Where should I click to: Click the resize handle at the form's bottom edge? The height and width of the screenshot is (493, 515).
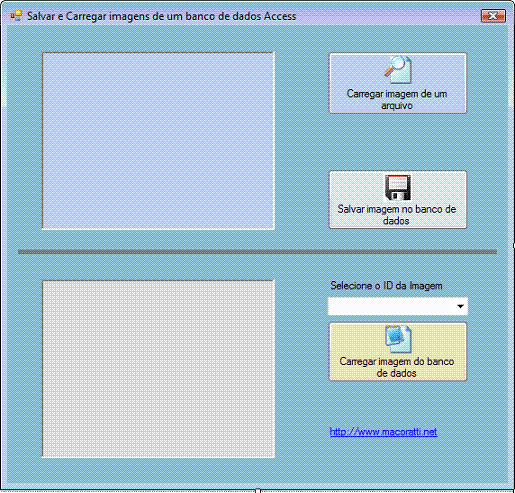pos(258,490)
